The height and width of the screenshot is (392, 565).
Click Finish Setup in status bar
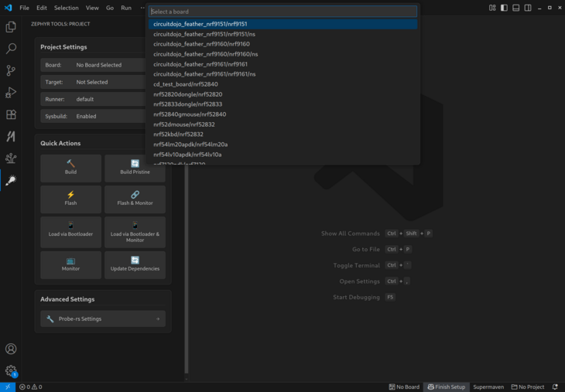(x=446, y=387)
